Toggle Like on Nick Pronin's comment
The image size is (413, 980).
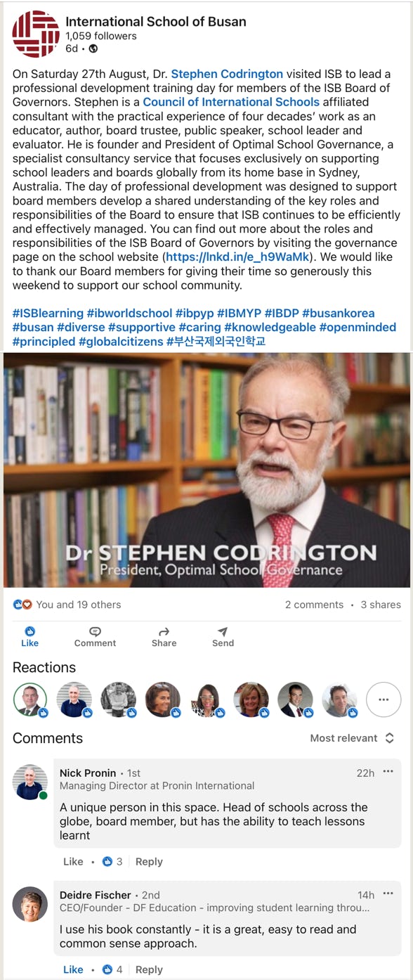pos(73,861)
